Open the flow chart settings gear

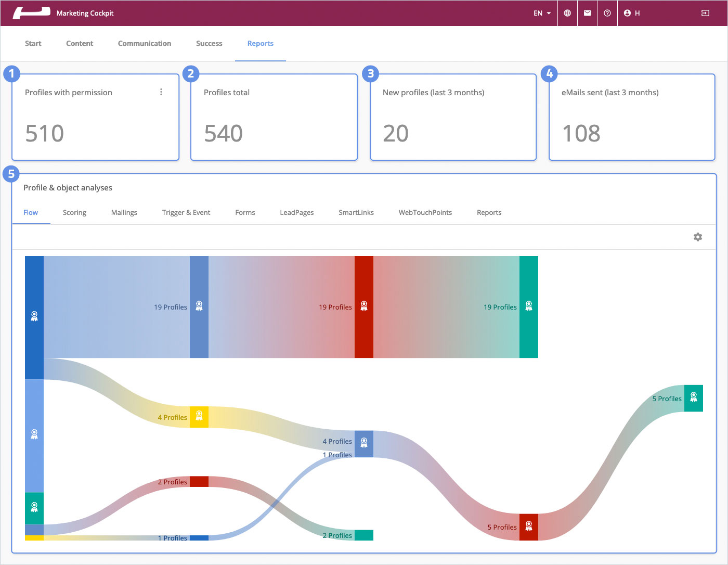tap(698, 237)
